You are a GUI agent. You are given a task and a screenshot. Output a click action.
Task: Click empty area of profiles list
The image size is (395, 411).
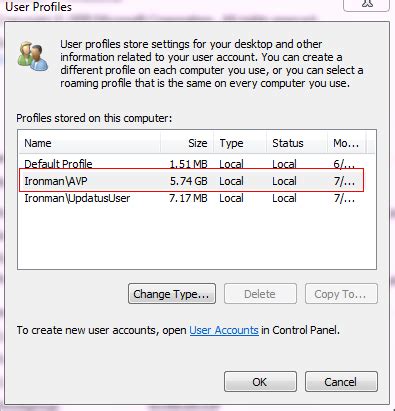pos(197,237)
